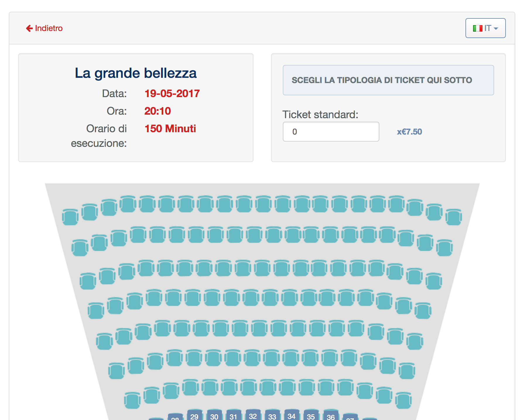This screenshot has width=524, height=420.
Task: Select the leftmost seat in the top row
Action: coord(70,217)
